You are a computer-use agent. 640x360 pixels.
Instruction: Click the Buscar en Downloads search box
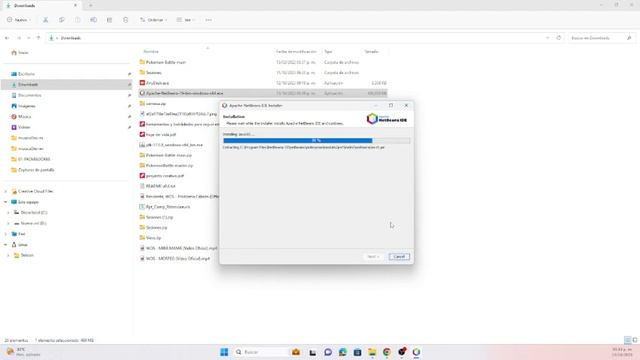(x=601, y=38)
